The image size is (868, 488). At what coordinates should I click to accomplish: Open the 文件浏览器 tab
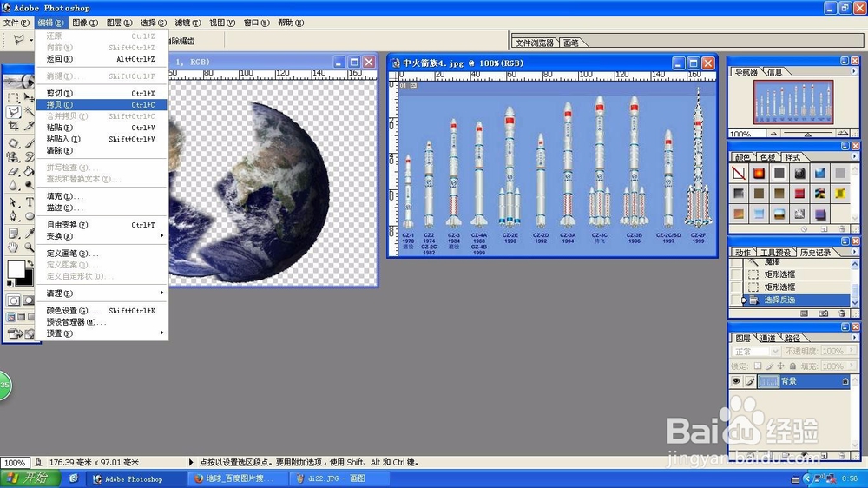tap(535, 43)
